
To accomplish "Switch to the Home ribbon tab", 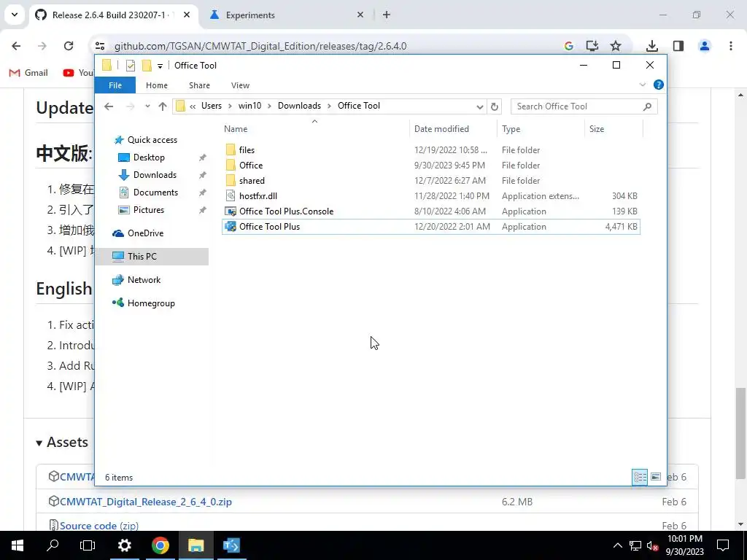I will [157, 85].
